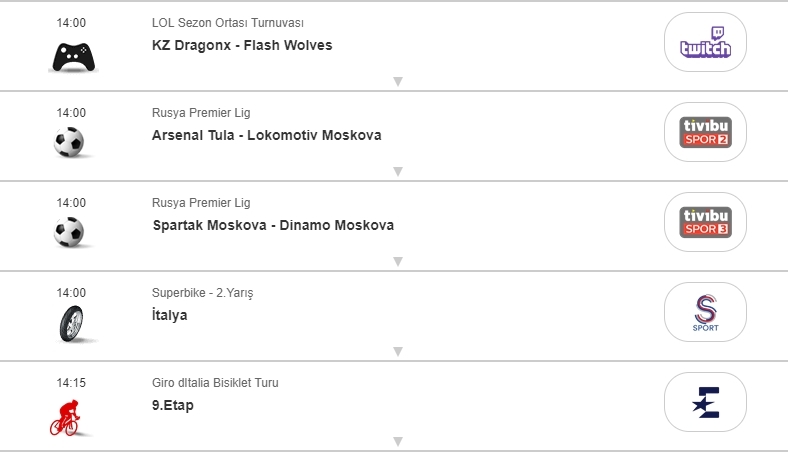Expand the Giro 9.Etap row arrow
This screenshot has width=788, height=453.
[397, 441]
